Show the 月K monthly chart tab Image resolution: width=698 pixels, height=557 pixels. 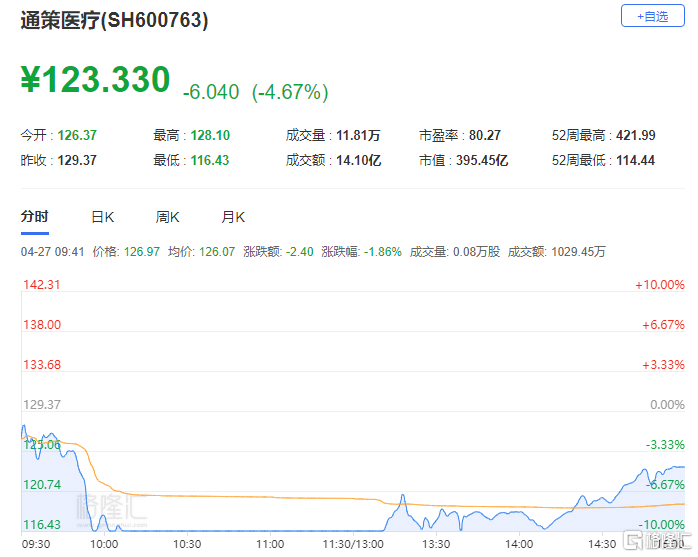pos(233,217)
